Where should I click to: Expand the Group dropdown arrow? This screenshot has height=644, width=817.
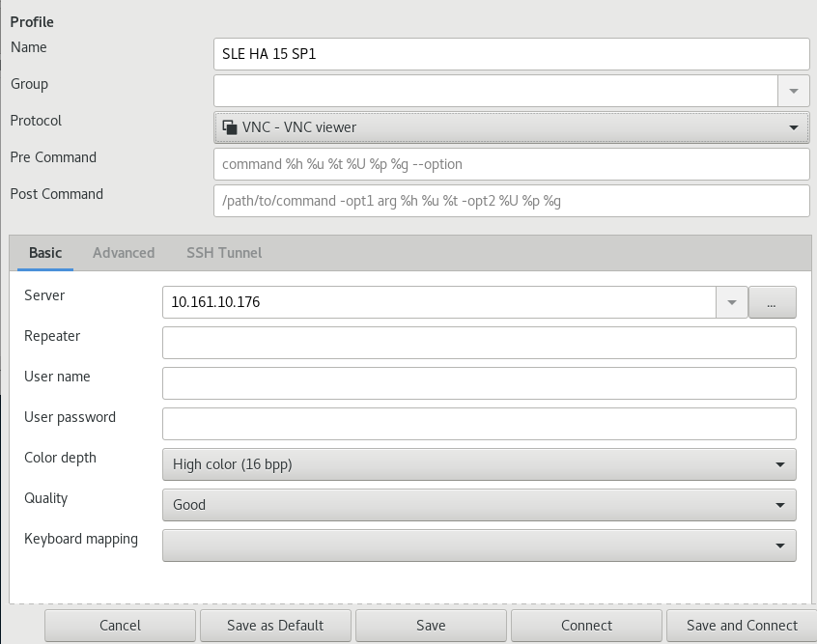(x=793, y=91)
